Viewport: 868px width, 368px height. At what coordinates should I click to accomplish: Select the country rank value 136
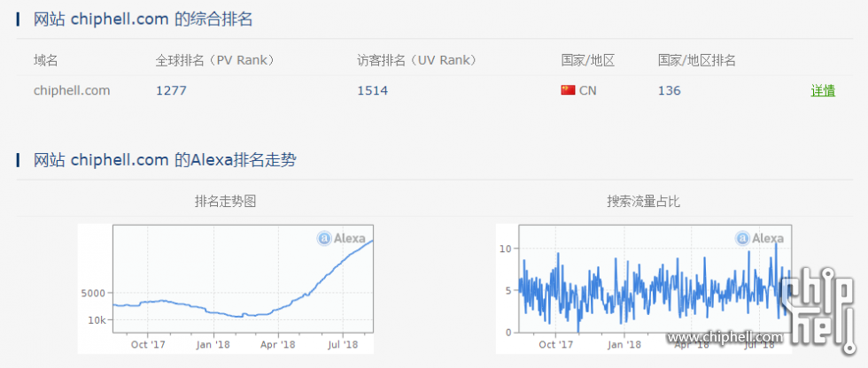coord(670,90)
